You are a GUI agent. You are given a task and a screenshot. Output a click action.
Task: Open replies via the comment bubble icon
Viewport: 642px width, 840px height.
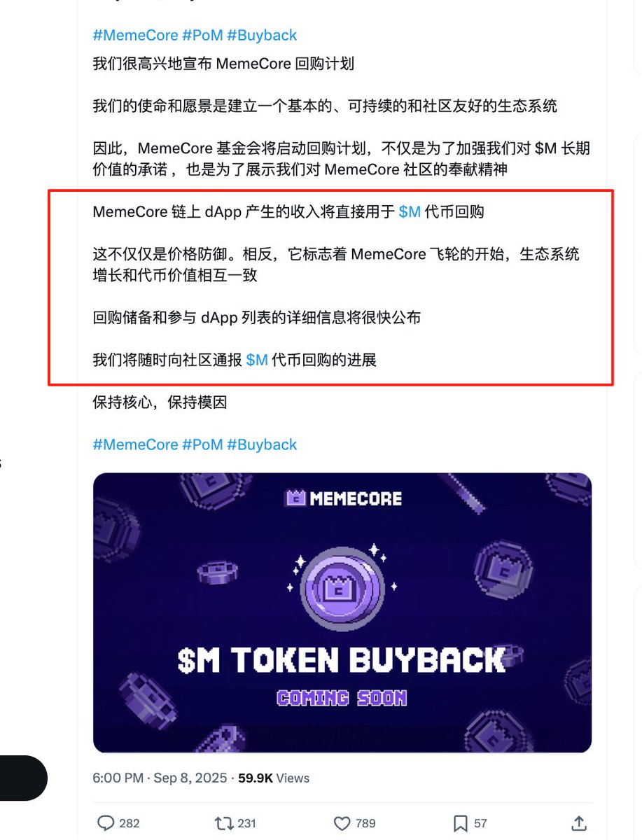click(106, 823)
